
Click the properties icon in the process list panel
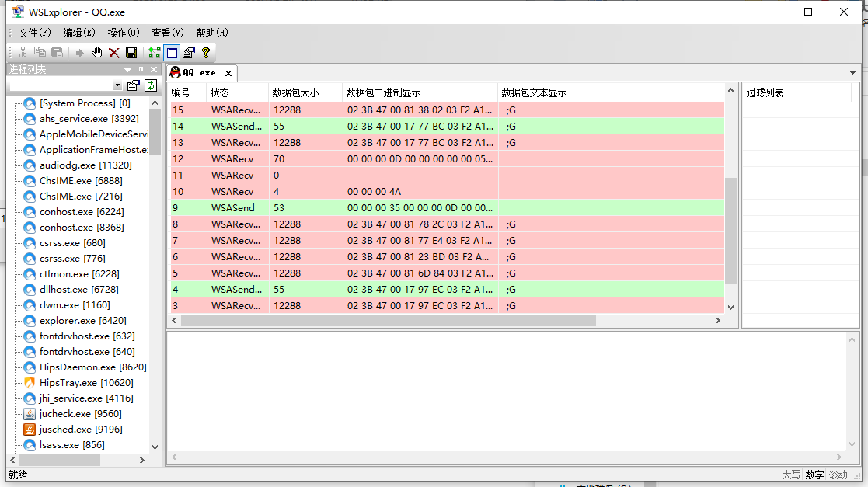(134, 85)
